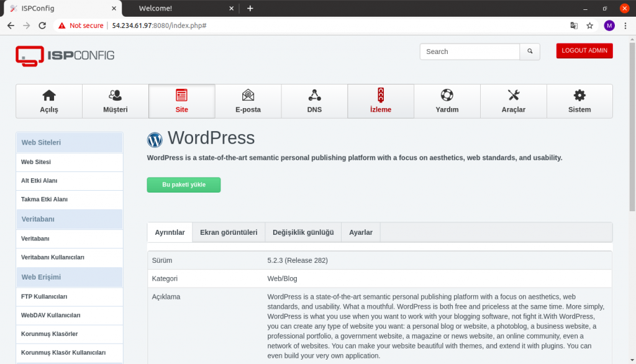Reload the current page
This screenshot has height=364, width=636.
(x=42, y=25)
